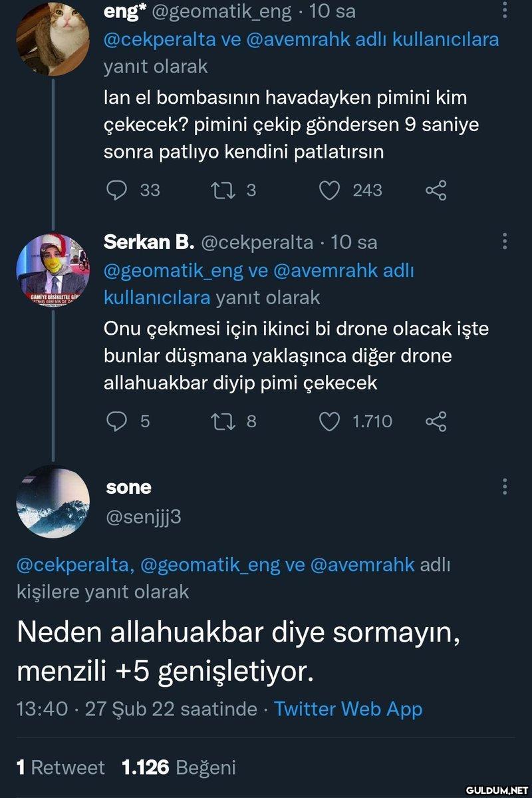Open the cat profile picture of eng*
The image size is (532, 798).
[53, 39]
